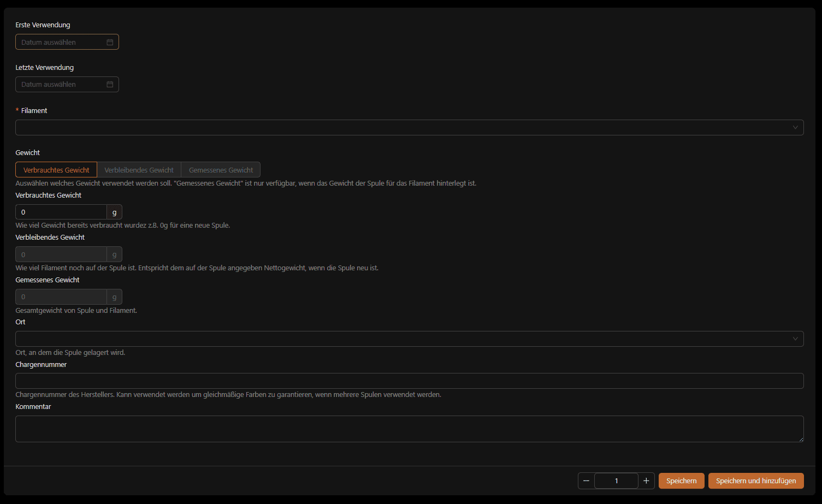Click the chevron on the Ort dropdown
The width and height of the screenshot is (822, 504).
tap(796, 339)
